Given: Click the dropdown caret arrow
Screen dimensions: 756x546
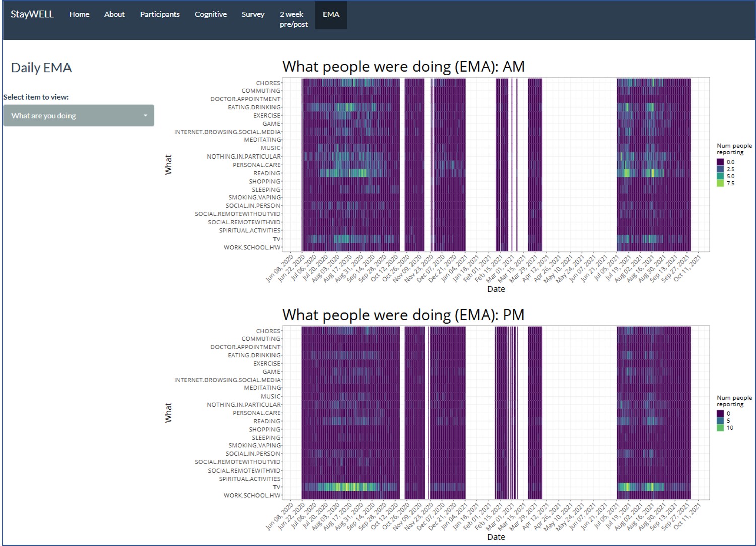Looking at the screenshot, I should [x=145, y=116].
